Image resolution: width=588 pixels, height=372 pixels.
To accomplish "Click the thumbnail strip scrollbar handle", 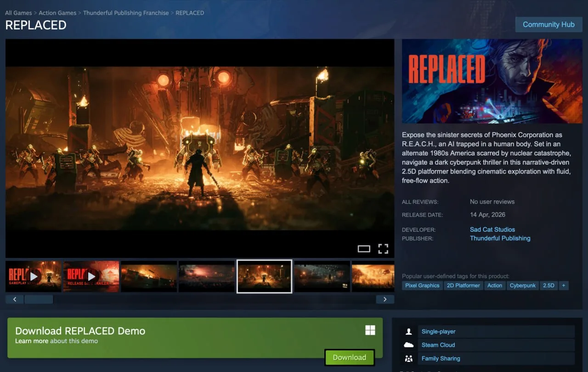I will click(39, 299).
